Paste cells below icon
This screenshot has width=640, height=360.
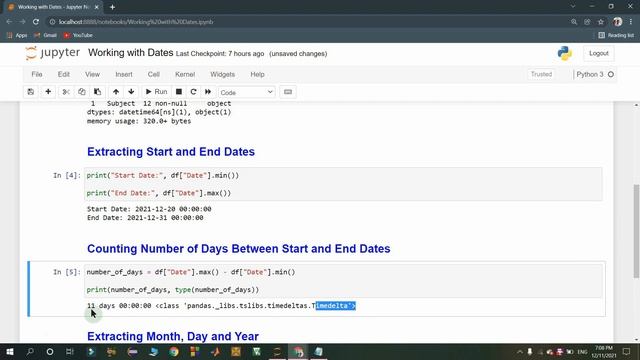pyautogui.click(x=97, y=92)
